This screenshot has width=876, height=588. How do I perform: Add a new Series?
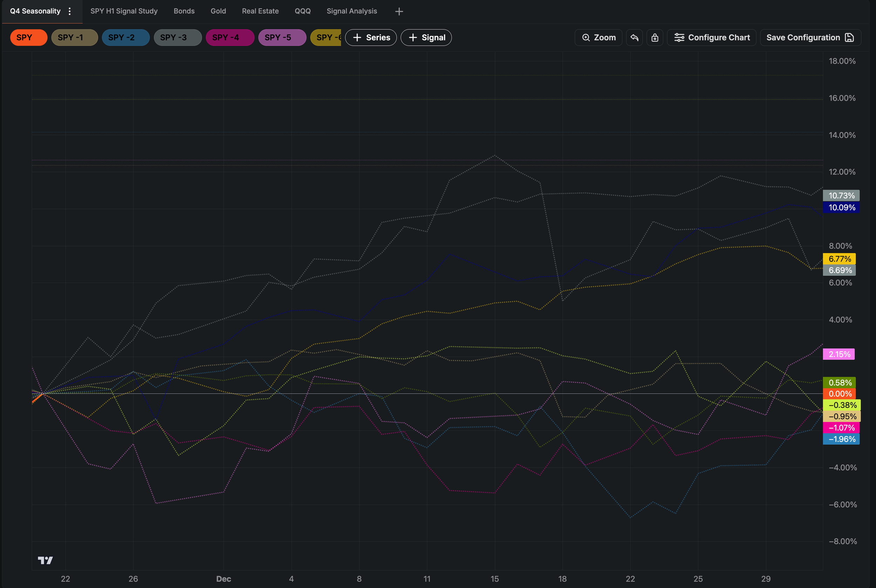(x=370, y=37)
